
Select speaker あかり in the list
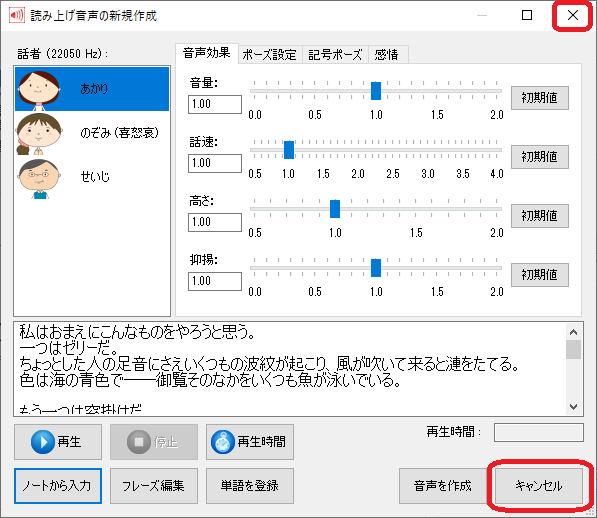[x=92, y=89]
